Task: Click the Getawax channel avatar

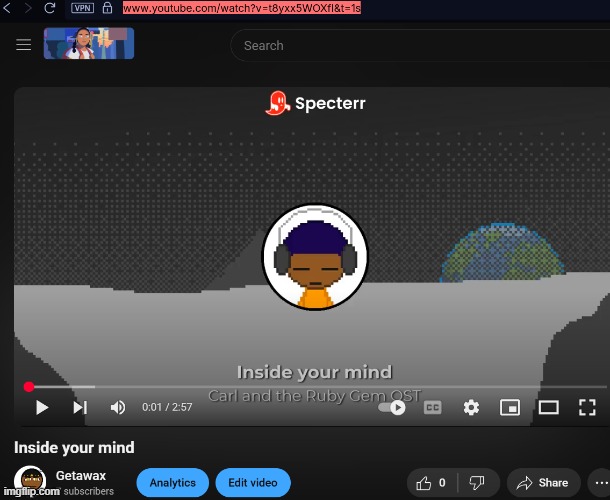Action: [30, 481]
